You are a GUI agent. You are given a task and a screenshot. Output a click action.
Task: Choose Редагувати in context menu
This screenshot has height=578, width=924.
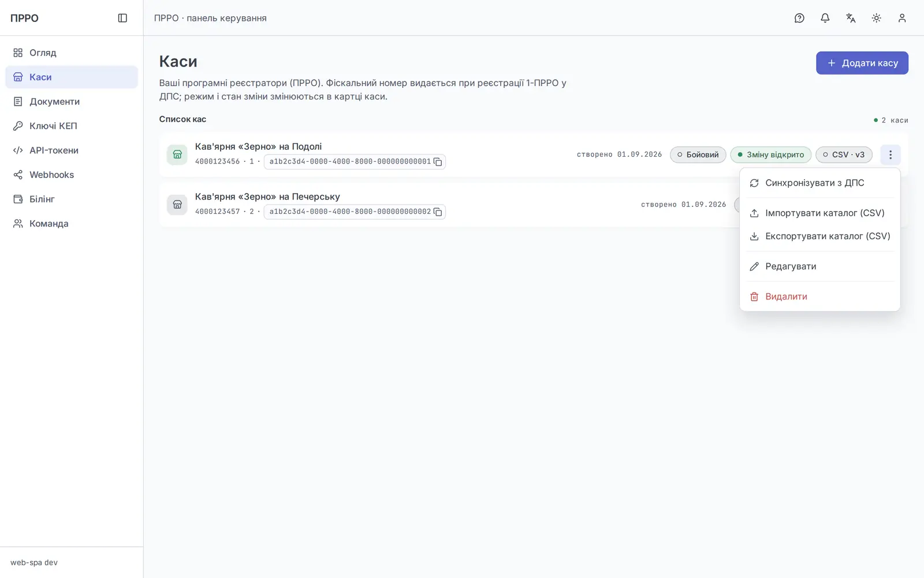[819, 266]
